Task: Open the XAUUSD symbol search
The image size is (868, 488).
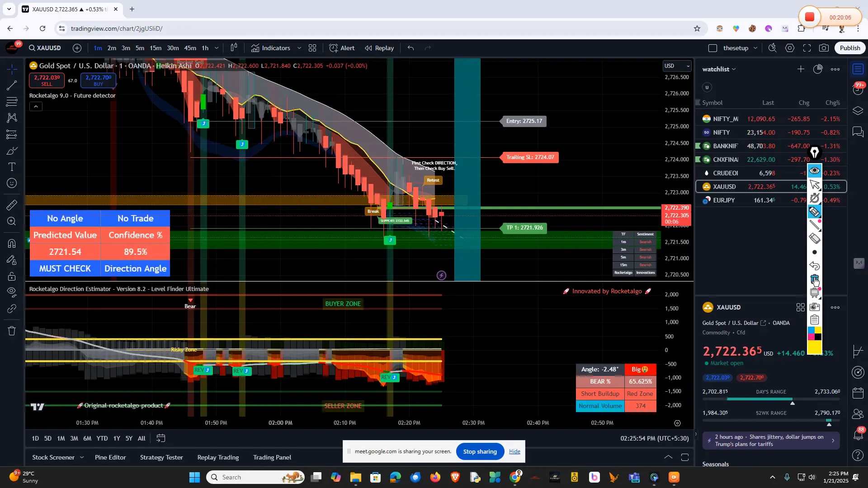Action: pos(45,48)
